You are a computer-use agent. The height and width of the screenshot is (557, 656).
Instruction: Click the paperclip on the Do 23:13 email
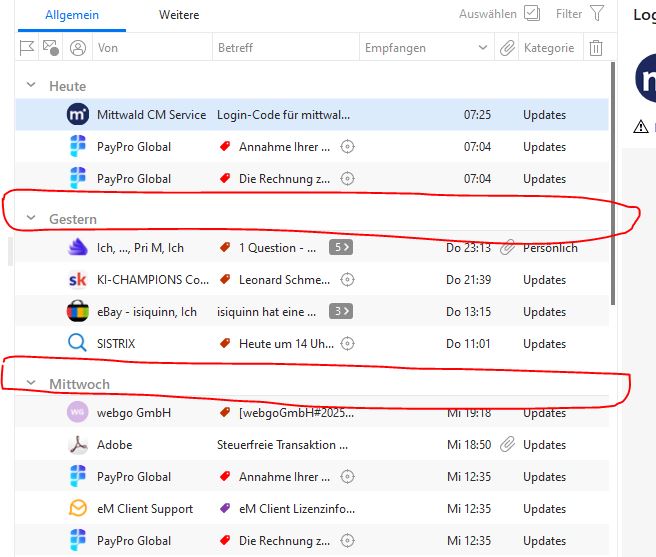(x=507, y=247)
